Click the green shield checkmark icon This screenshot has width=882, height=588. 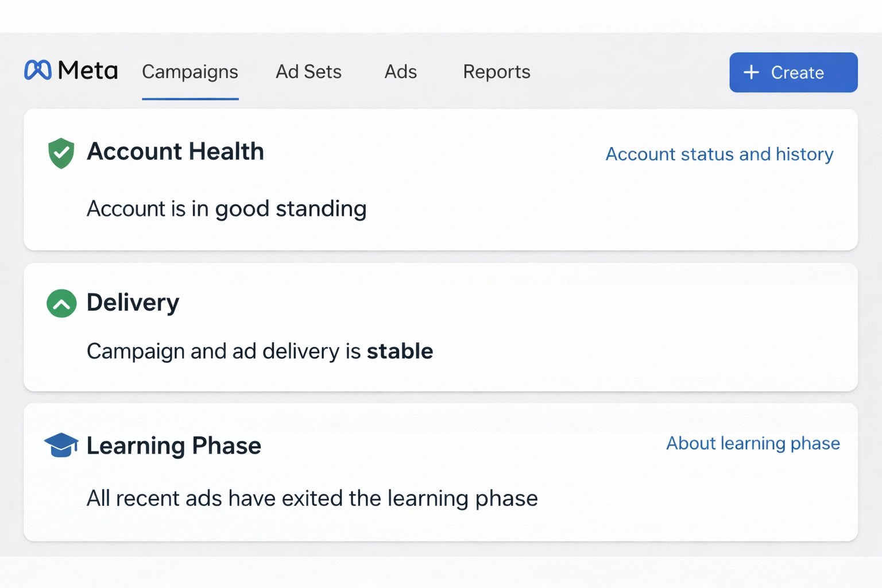pos(61,153)
